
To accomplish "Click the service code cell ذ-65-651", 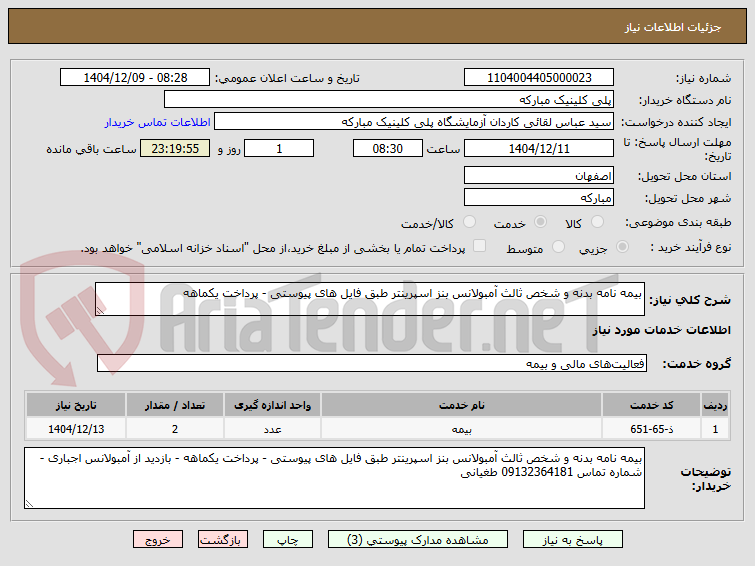I will click(651, 429).
